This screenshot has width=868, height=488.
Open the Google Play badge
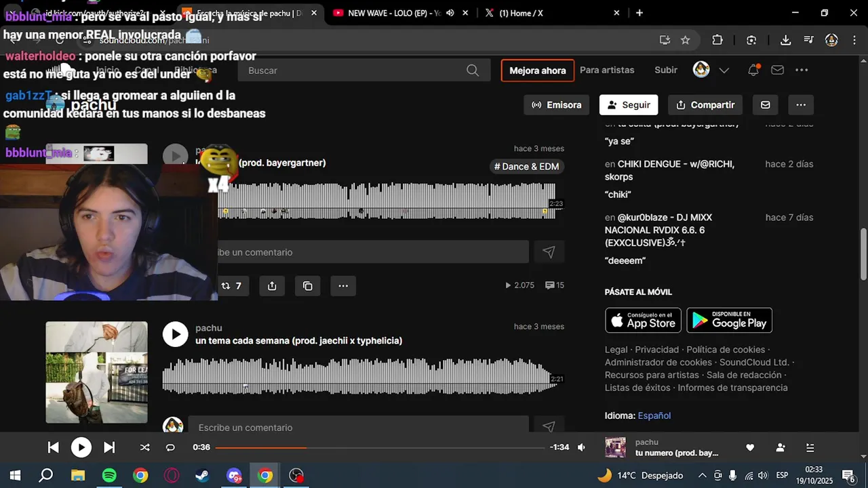[x=729, y=320]
